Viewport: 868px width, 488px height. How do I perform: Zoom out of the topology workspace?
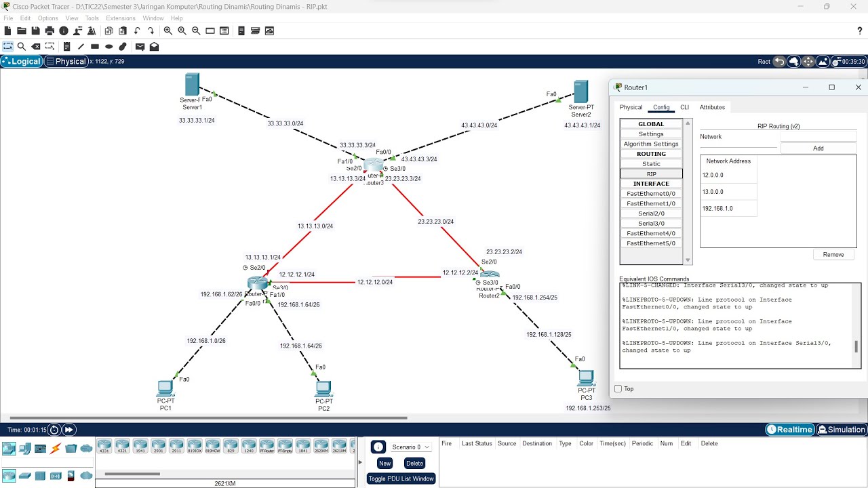pos(196,30)
